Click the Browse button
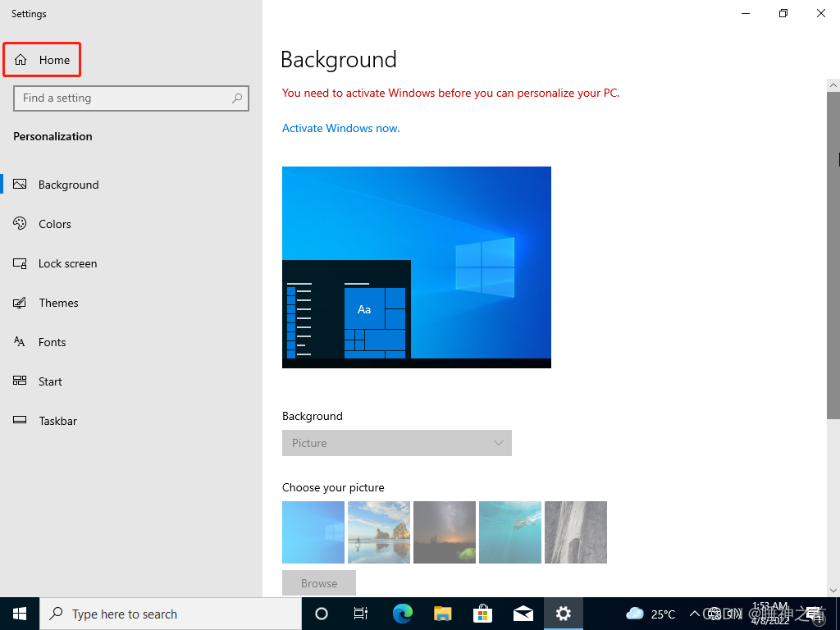Image resolution: width=840 pixels, height=630 pixels. (x=319, y=583)
